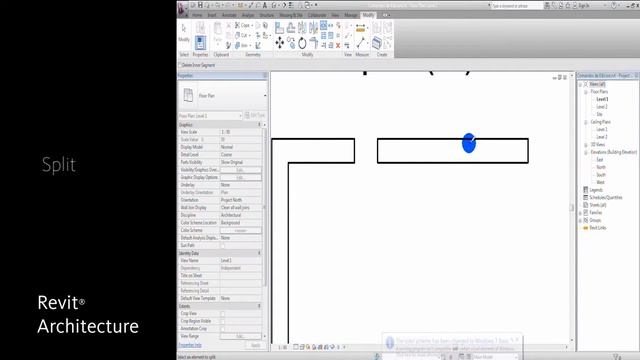Screen dimensions: 640x360
Task: Click Edit for Visibility/Graphics Overrides
Action: [x=240, y=170]
